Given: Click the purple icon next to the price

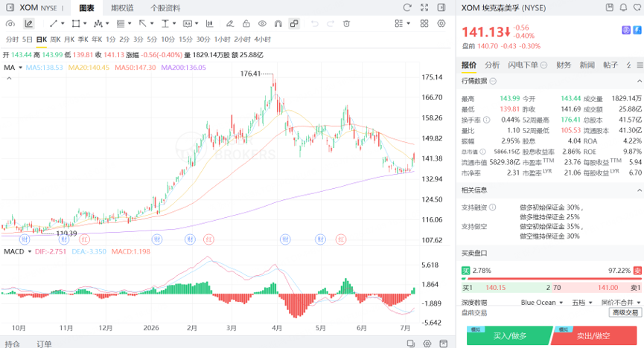Looking at the screenshot, I should tap(626, 30).
